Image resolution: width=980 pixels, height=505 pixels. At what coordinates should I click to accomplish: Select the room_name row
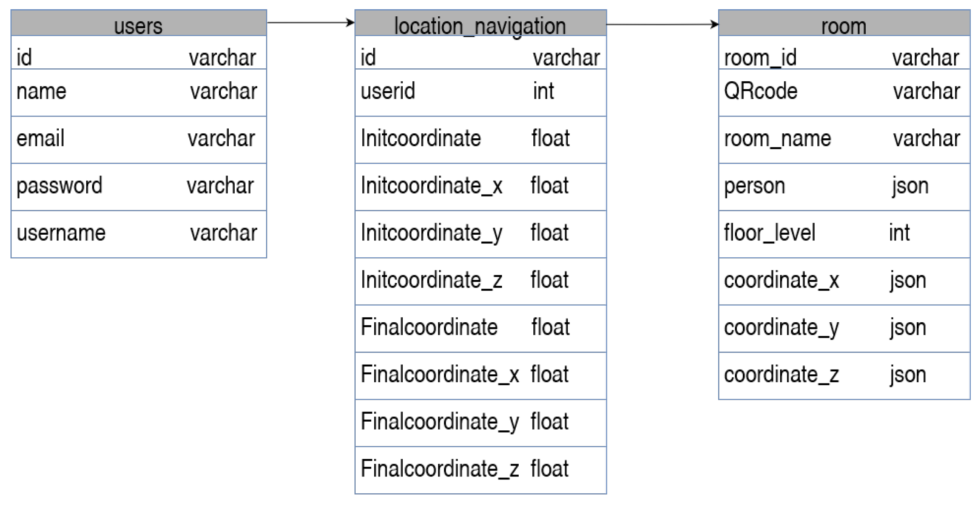pos(844,139)
